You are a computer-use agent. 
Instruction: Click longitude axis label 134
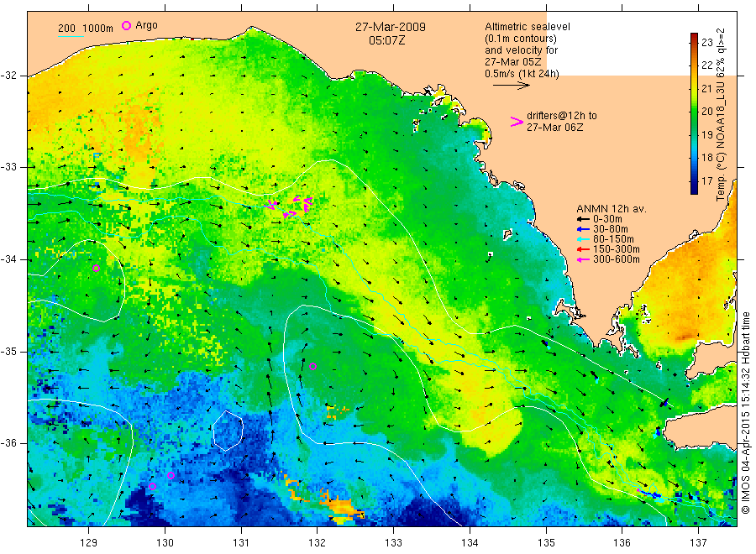[x=470, y=543]
